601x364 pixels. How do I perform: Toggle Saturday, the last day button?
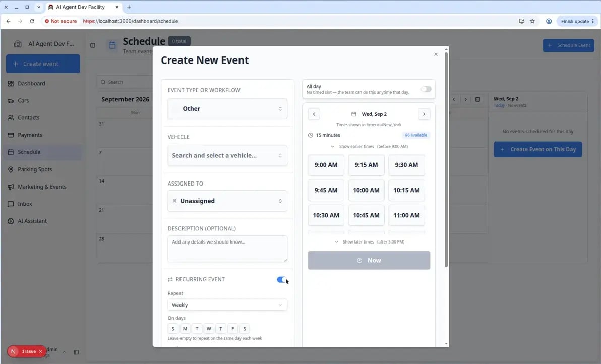point(244,329)
